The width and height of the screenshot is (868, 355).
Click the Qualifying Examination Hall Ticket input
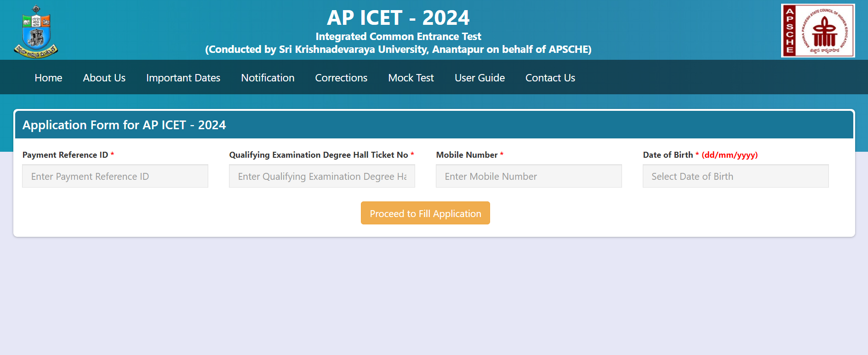pyautogui.click(x=322, y=176)
